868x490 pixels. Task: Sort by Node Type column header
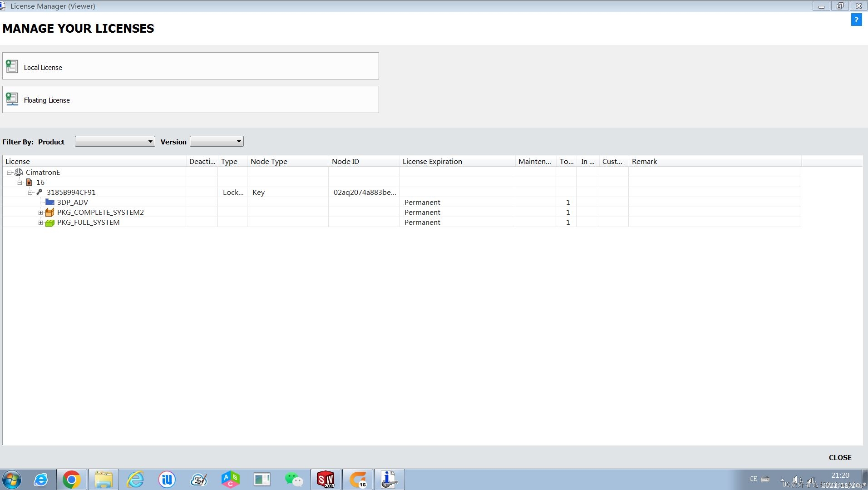(x=288, y=161)
